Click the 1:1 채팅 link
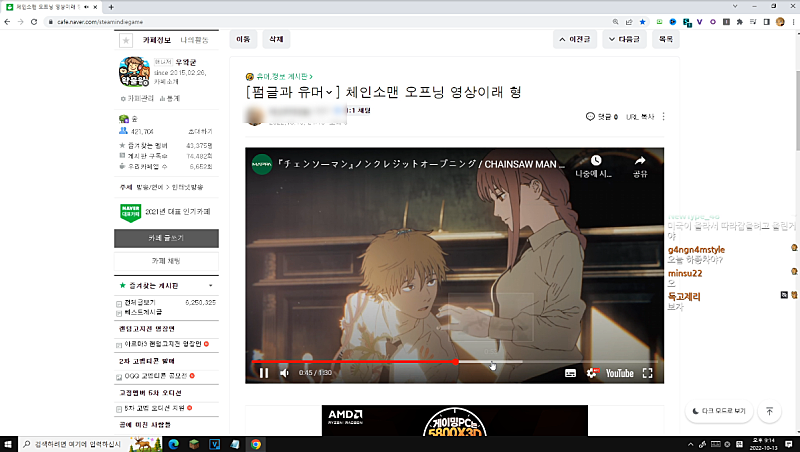800x452 pixels. click(358, 110)
